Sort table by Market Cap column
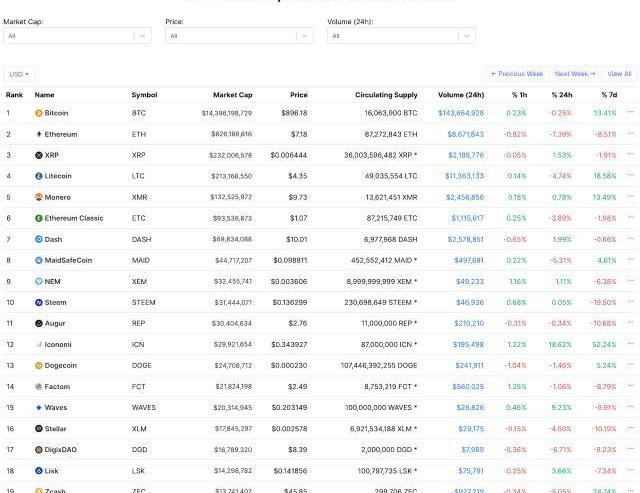This screenshot has width=640, height=493. (x=233, y=95)
